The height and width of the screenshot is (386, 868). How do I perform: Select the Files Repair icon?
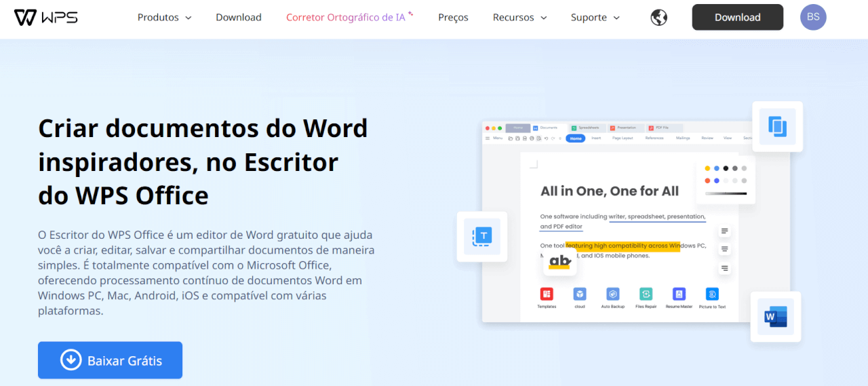pyautogui.click(x=646, y=294)
